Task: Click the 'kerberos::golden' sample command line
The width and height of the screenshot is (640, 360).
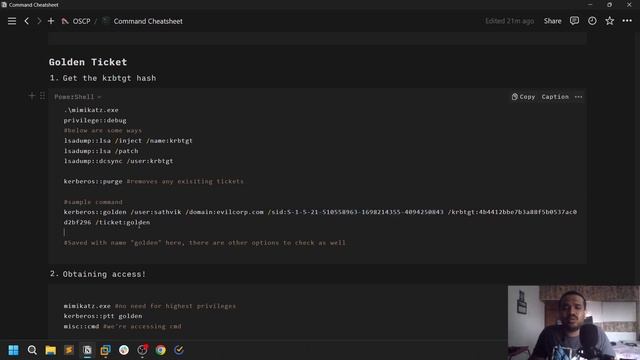Action: tap(320, 217)
